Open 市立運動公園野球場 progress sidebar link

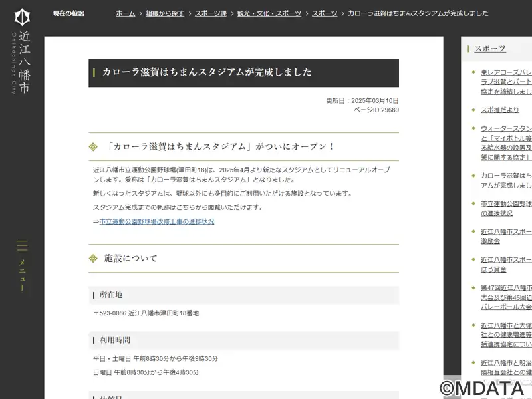pyautogui.click(x=506, y=208)
